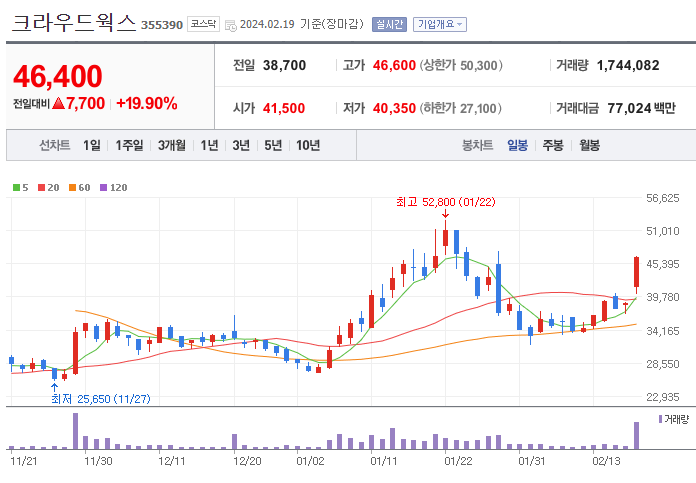This screenshot has height=483, width=696.
Task: Click the 봉차트 label
Action: (x=478, y=145)
